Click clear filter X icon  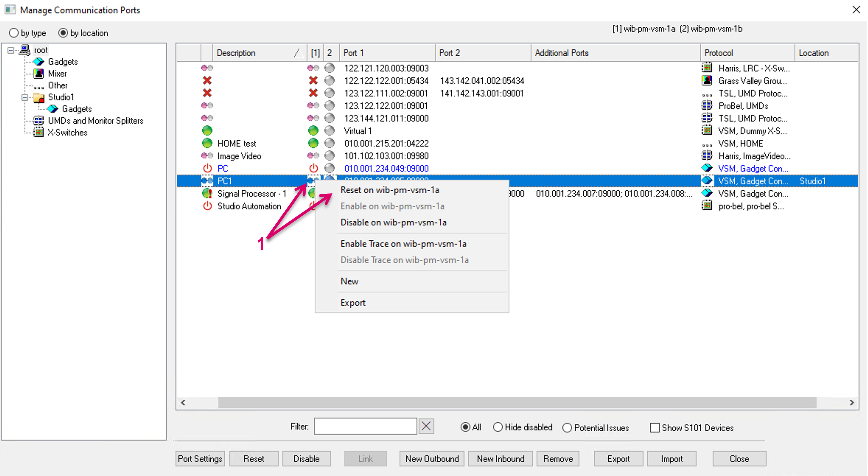[x=426, y=426]
